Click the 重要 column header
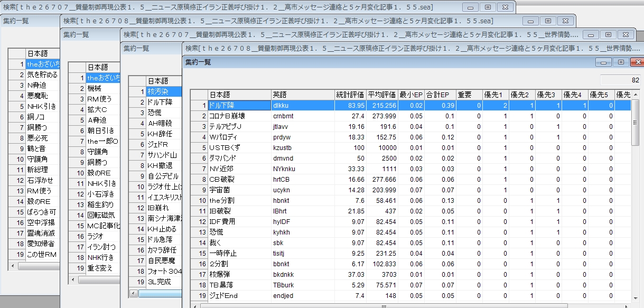The height and width of the screenshot is (308, 644). (x=469, y=95)
